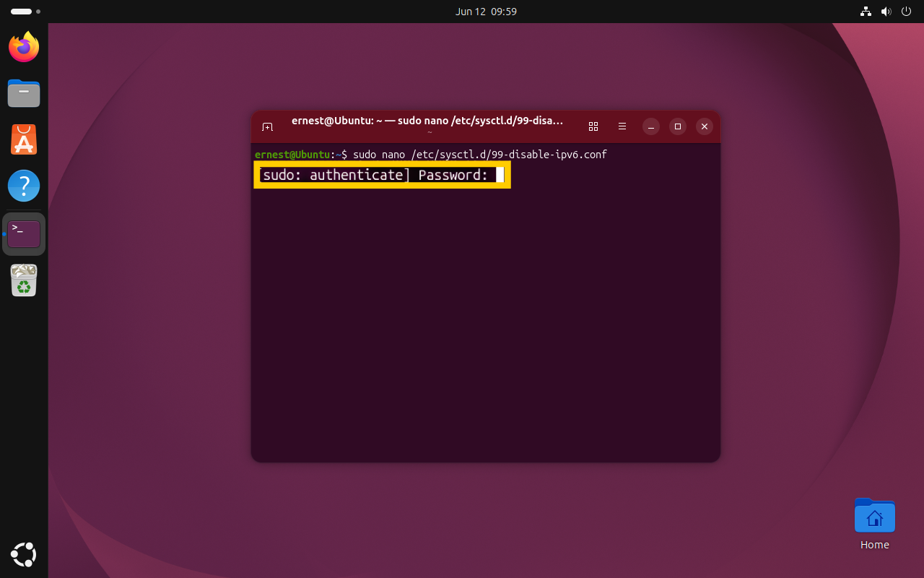Open terminal tab overview grid
Viewport: 924px width, 578px height.
tap(593, 126)
